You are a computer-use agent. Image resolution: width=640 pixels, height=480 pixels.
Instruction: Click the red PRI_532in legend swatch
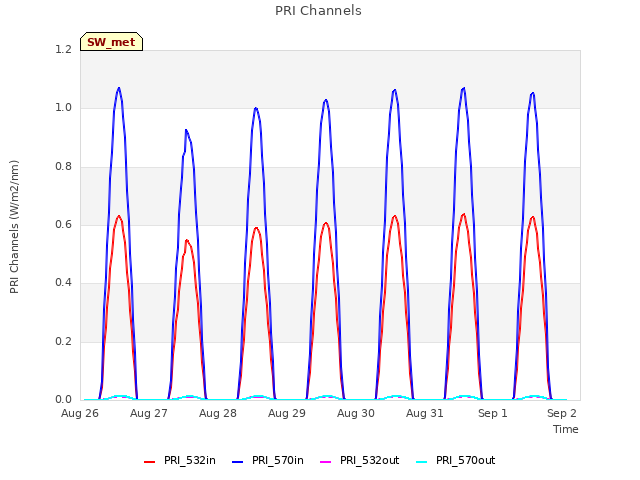[149, 462]
